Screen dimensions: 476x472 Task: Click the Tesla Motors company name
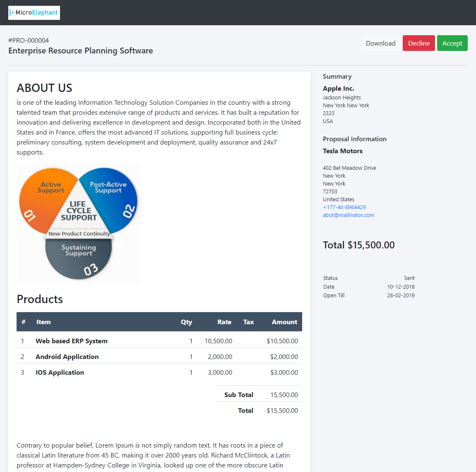click(343, 151)
